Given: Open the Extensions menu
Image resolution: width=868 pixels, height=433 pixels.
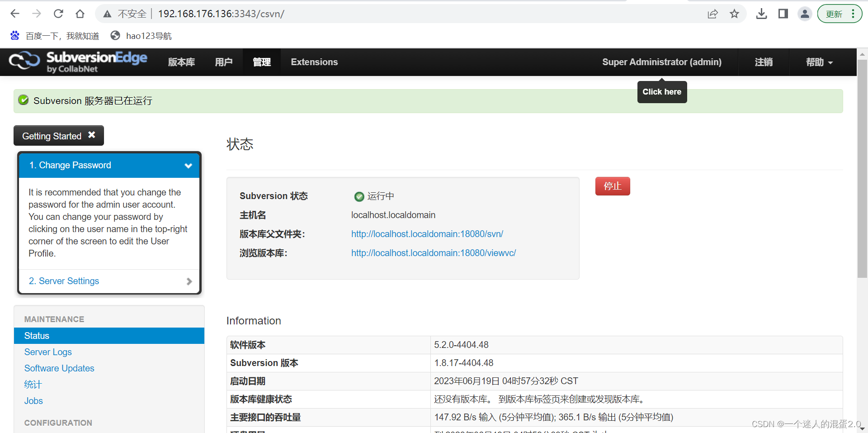Looking at the screenshot, I should click(x=314, y=62).
